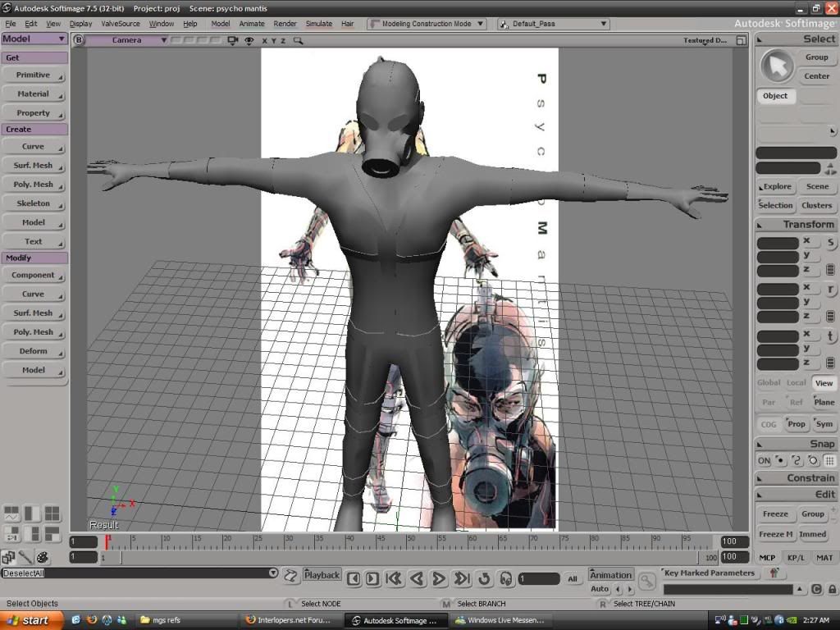840x630 pixels.
Task: Click the audio headphones icon in playback
Action: [505, 578]
